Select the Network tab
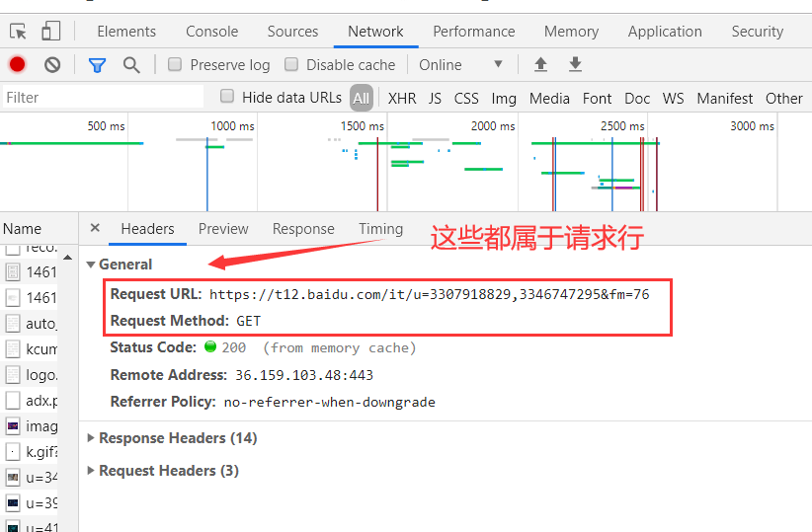Screen dimensions: 812x532 click(x=375, y=32)
